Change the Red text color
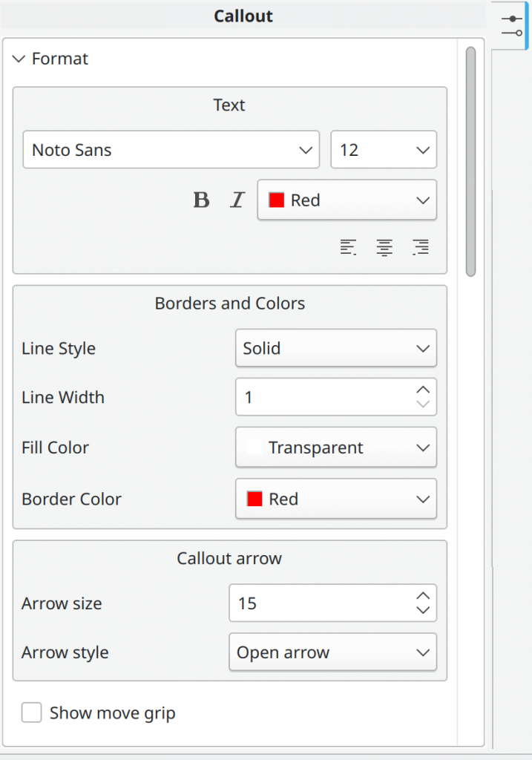This screenshot has width=532, height=760. tap(347, 200)
